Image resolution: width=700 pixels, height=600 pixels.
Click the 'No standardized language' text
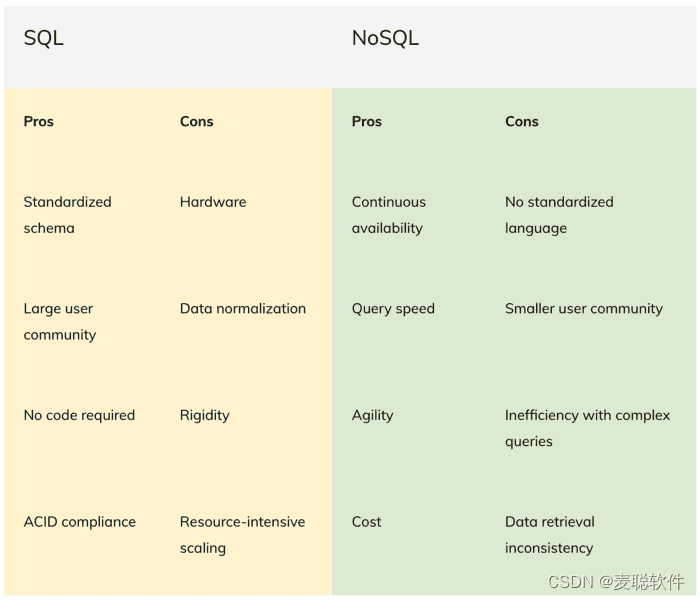(559, 214)
